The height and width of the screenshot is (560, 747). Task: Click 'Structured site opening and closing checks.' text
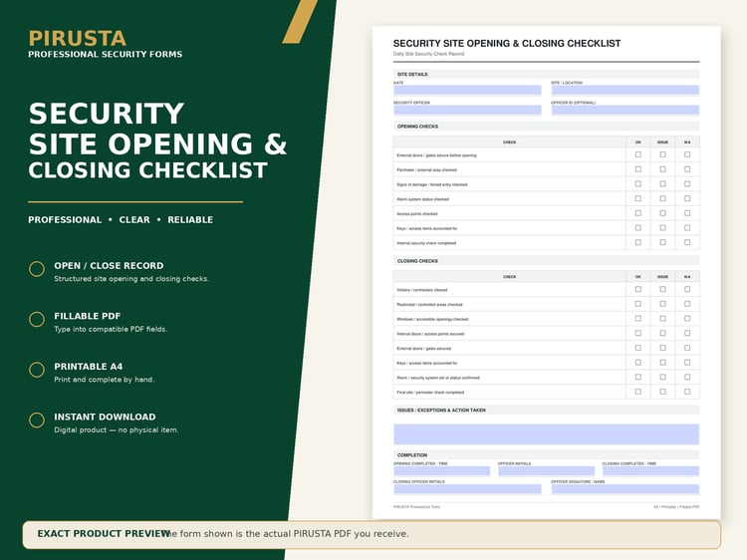click(131, 278)
